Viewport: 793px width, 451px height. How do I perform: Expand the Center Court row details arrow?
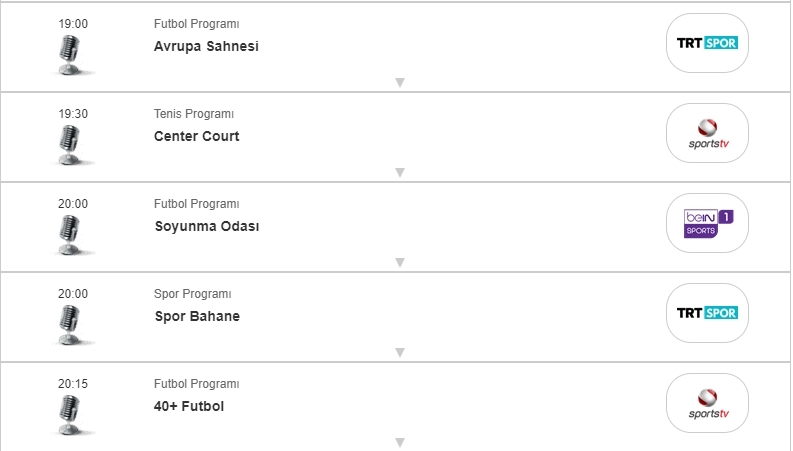399,173
